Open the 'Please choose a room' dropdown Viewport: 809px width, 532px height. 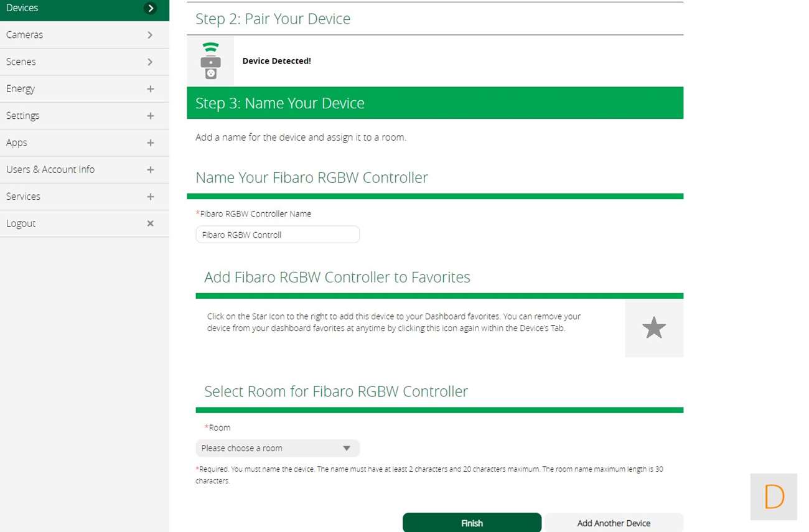(x=278, y=448)
